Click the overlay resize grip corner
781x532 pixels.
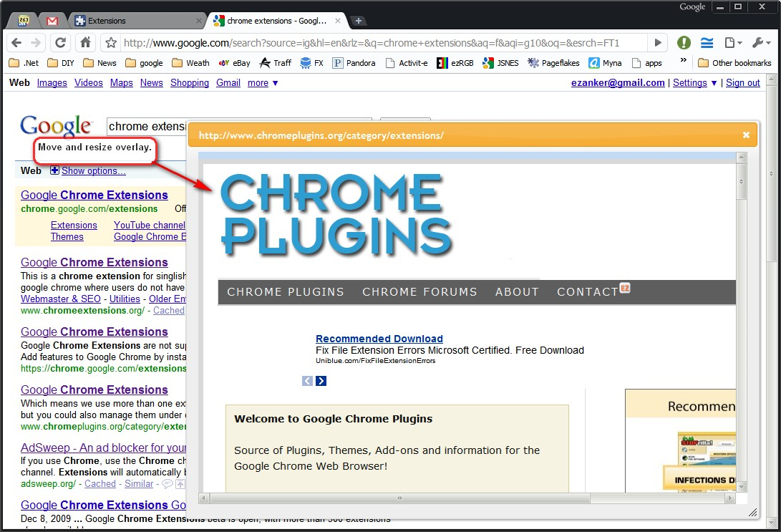click(x=752, y=513)
